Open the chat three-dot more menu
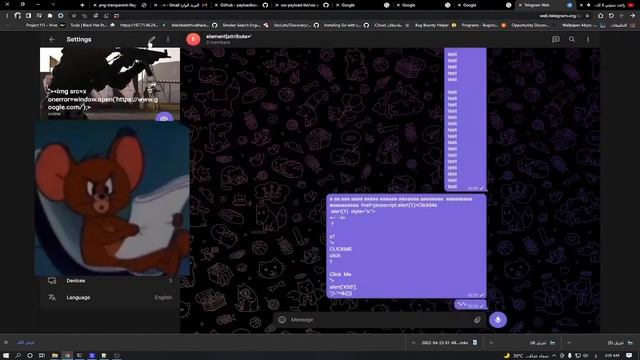This screenshot has width=640, height=360. point(588,39)
